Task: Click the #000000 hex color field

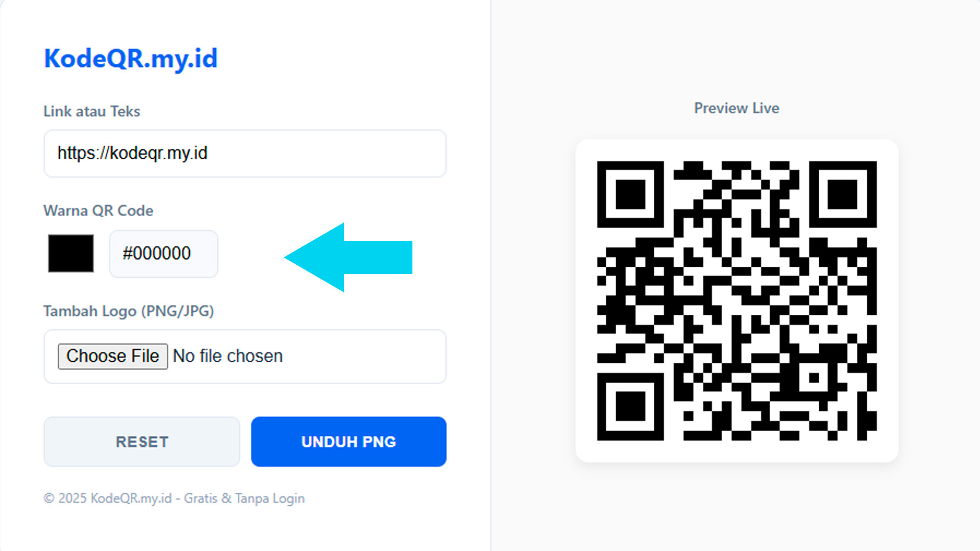Action: click(x=163, y=254)
